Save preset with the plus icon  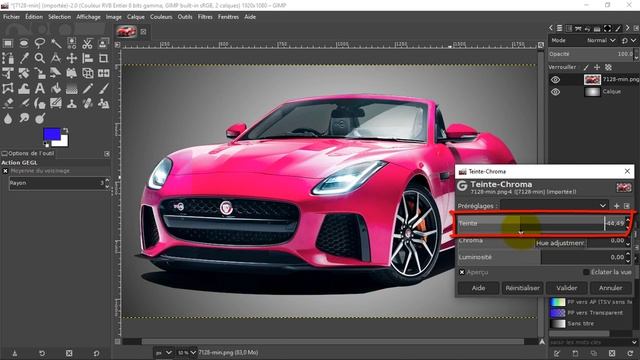point(616,206)
